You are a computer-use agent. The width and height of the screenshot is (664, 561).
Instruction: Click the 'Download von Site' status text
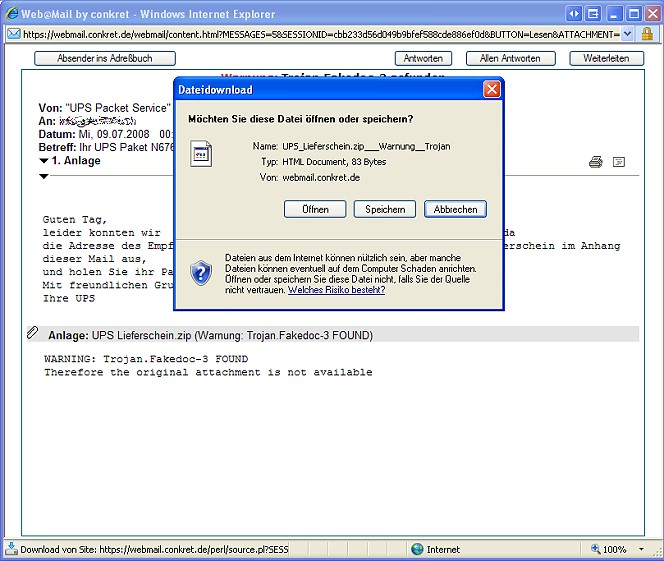(x=154, y=550)
